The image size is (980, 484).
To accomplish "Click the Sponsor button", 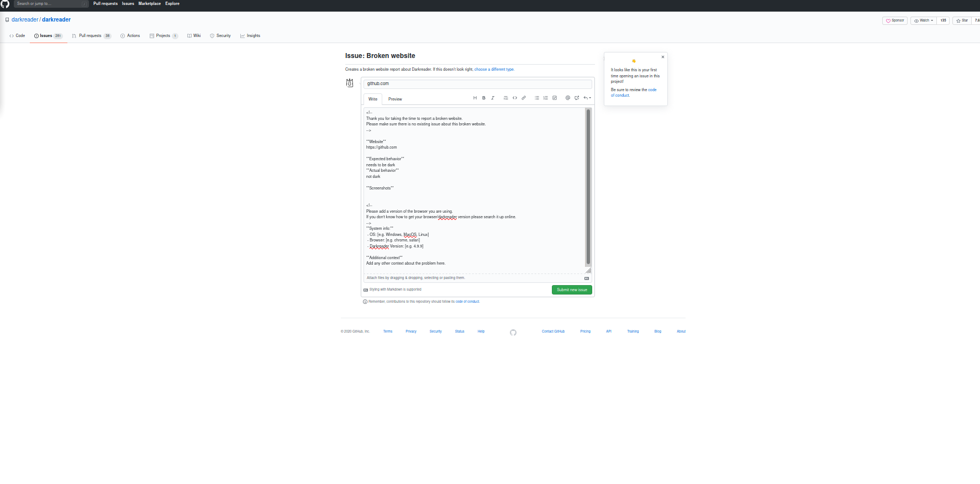I will pos(894,20).
